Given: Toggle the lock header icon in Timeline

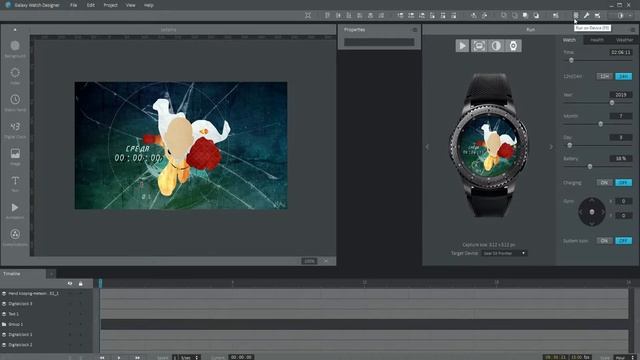Looking at the screenshot, I should click(80, 283).
